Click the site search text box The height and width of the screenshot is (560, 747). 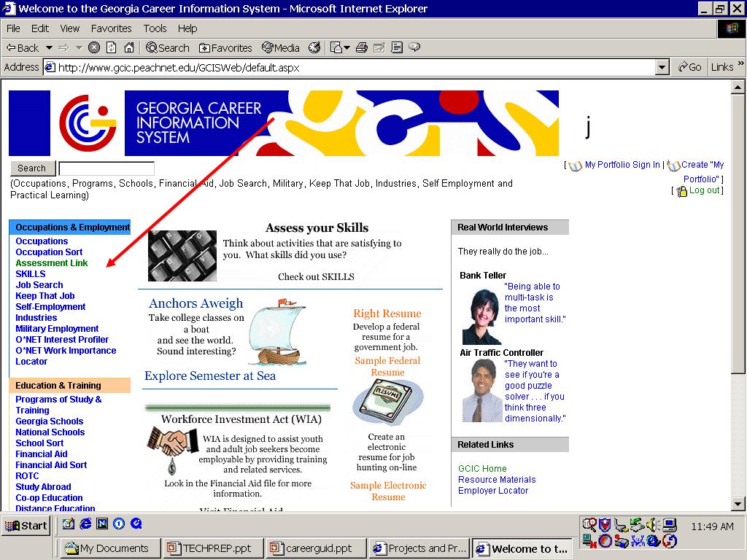click(107, 168)
